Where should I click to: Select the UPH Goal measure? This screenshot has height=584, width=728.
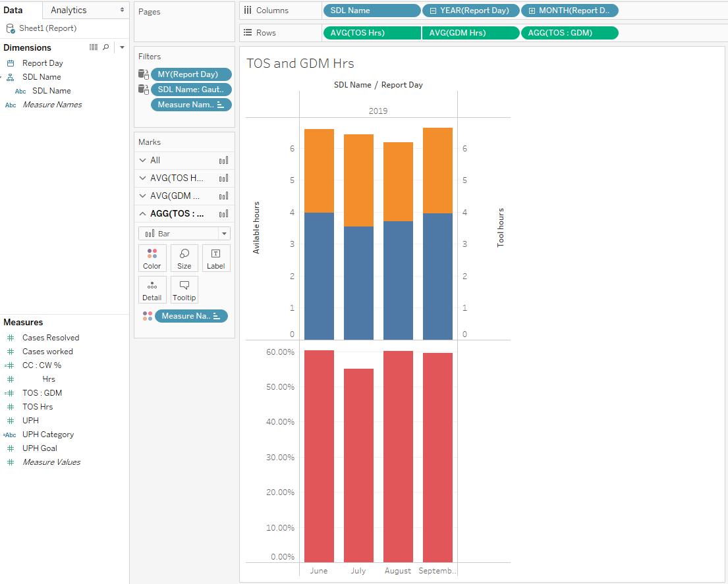pos(40,448)
